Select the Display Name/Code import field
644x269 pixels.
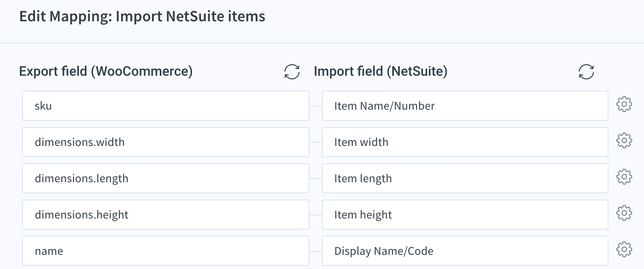coord(465,251)
